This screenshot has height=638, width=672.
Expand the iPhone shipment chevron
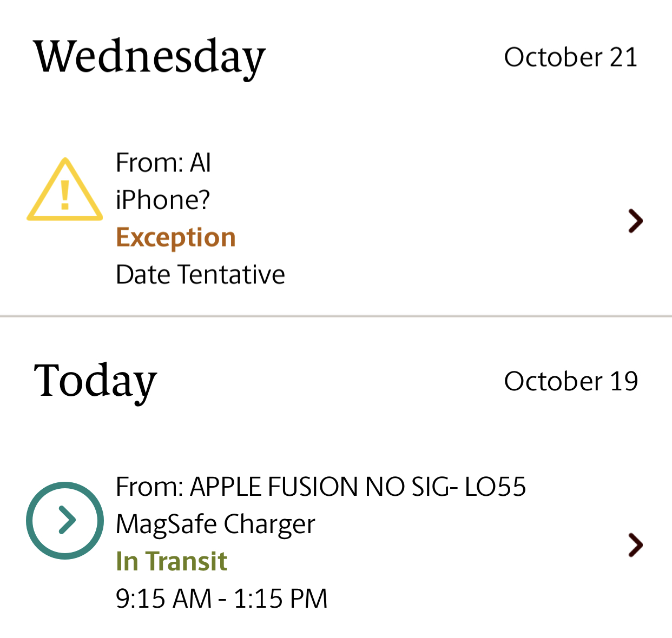(635, 221)
